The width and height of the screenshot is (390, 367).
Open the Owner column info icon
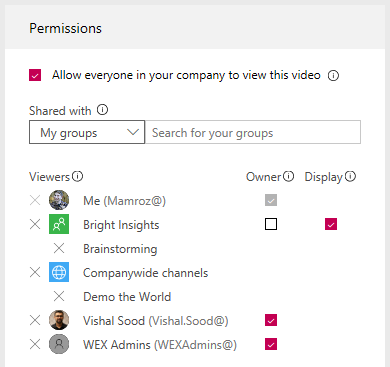[x=288, y=176]
